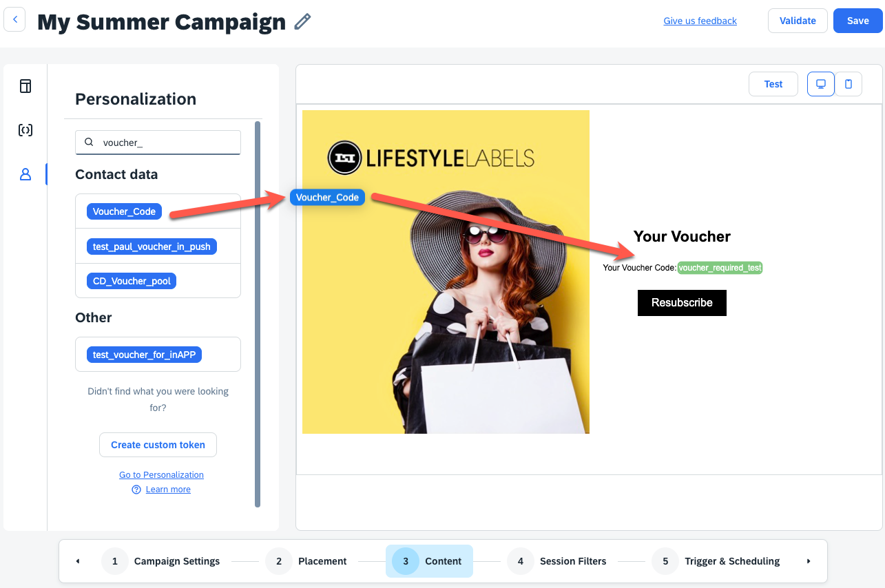The width and height of the screenshot is (885, 588).
Task: Select the Personalization person icon in sidebar
Action: click(25, 174)
